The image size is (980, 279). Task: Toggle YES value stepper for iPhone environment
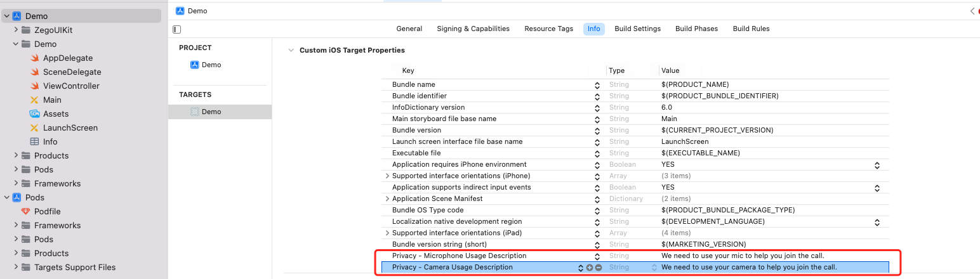[x=877, y=165]
